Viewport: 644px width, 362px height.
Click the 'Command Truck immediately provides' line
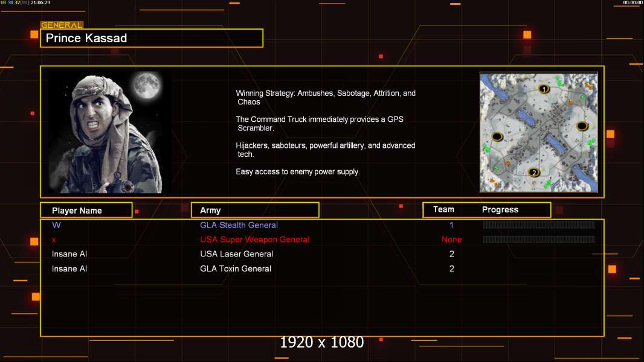tap(320, 124)
